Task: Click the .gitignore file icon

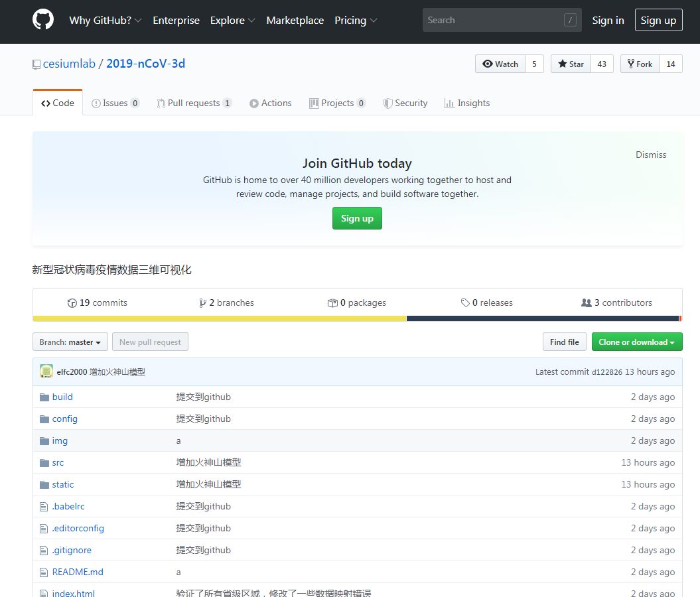Action: point(44,550)
